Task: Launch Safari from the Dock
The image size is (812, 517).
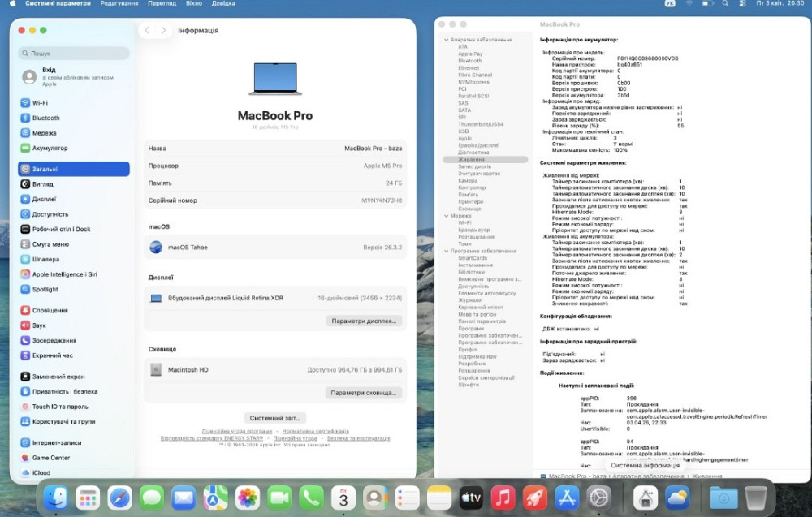Action: pos(119,498)
